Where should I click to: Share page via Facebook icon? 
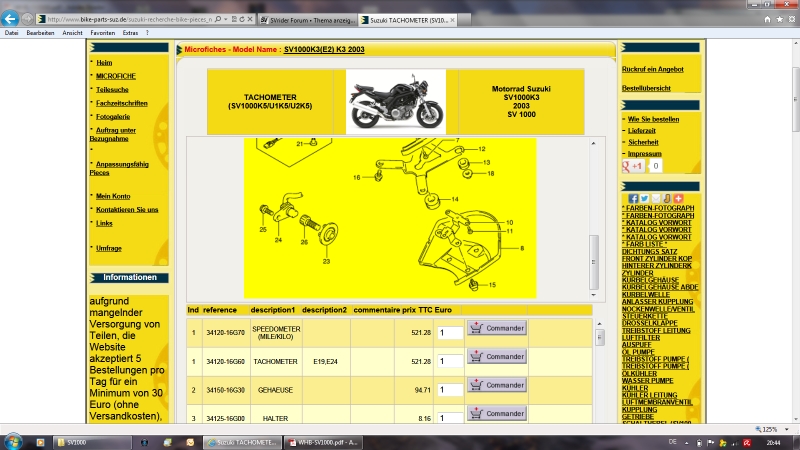[633, 198]
